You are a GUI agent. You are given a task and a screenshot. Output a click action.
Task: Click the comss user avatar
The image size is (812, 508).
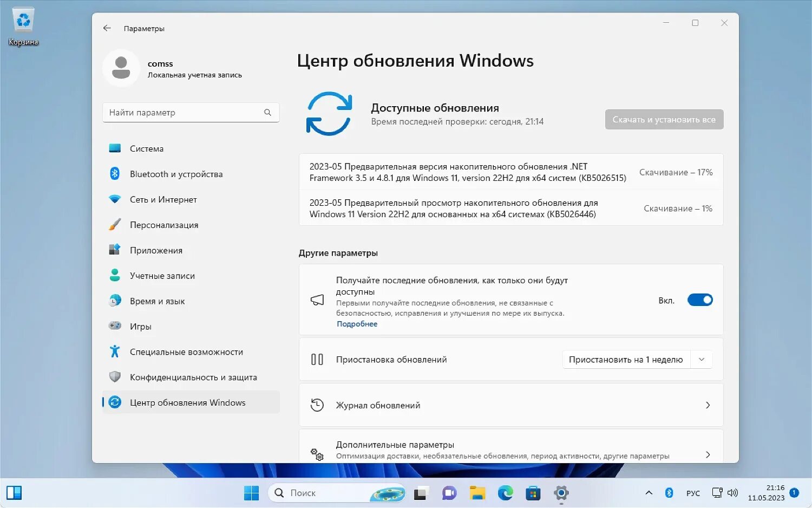121,68
